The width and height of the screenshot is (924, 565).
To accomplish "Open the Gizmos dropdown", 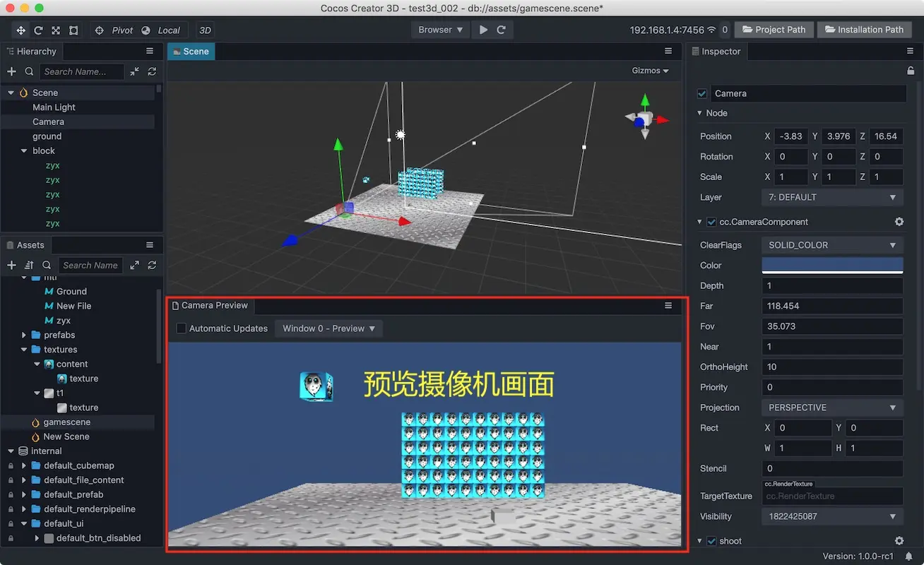I will tap(650, 71).
